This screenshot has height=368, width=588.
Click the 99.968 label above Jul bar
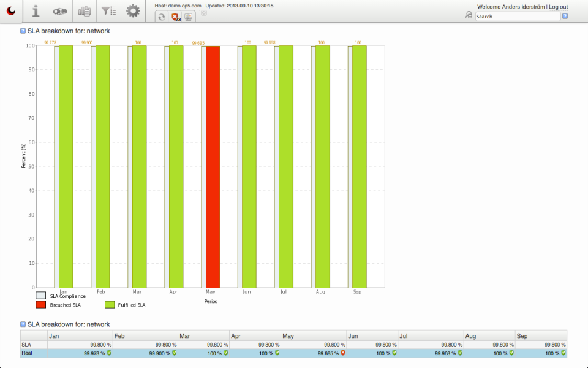tap(269, 43)
